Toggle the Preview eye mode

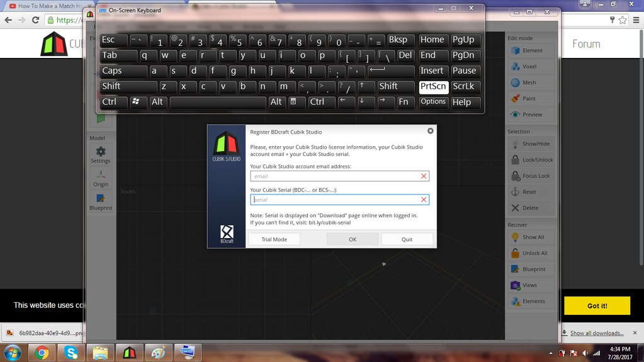pos(531,114)
